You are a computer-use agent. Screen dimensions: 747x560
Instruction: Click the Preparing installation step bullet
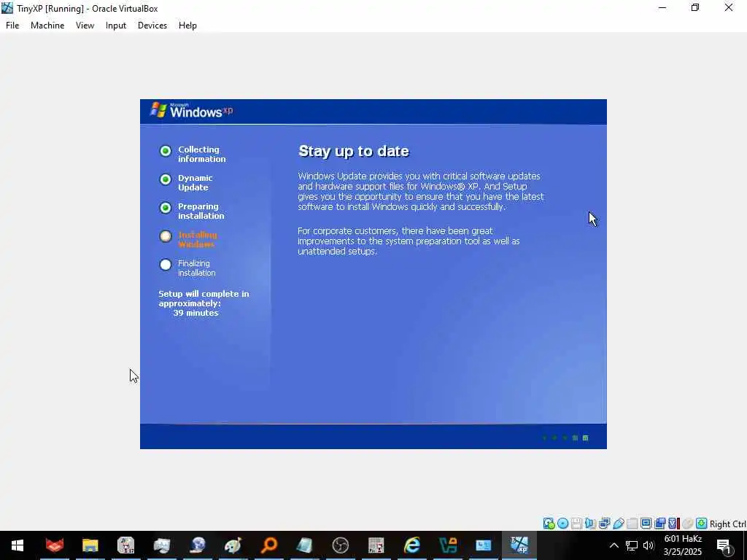pyautogui.click(x=166, y=208)
